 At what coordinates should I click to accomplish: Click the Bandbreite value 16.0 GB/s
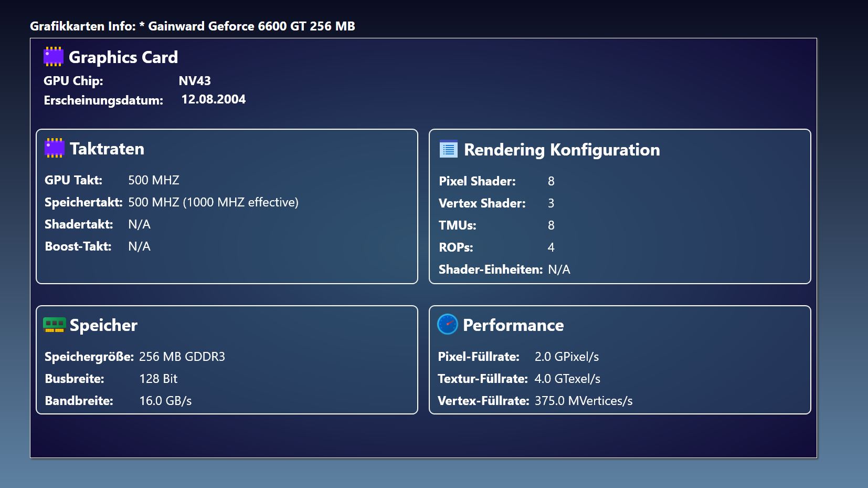(165, 401)
